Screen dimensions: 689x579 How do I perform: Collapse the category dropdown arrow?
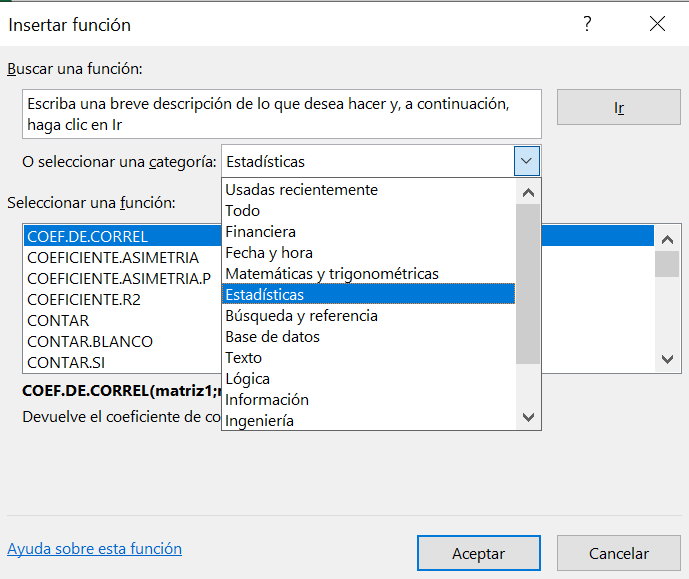click(x=527, y=161)
